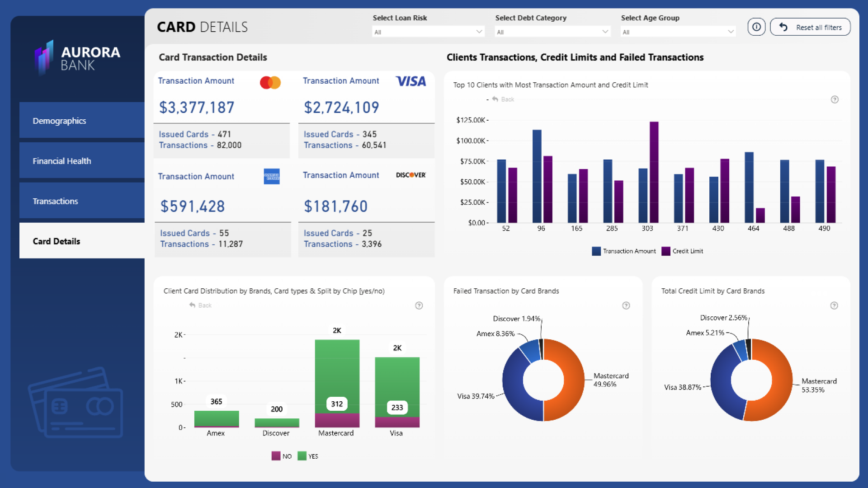The image size is (868, 488).
Task: Toggle the NO legend entry in chip chart
Action: (x=282, y=456)
